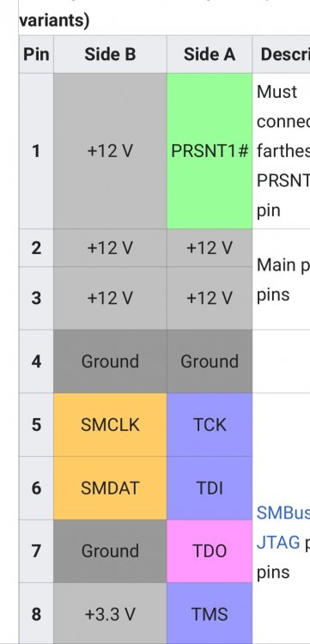Select the orange SMCLK cell
This screenshot has width=310, height=644.
click(x=110, y=425)
